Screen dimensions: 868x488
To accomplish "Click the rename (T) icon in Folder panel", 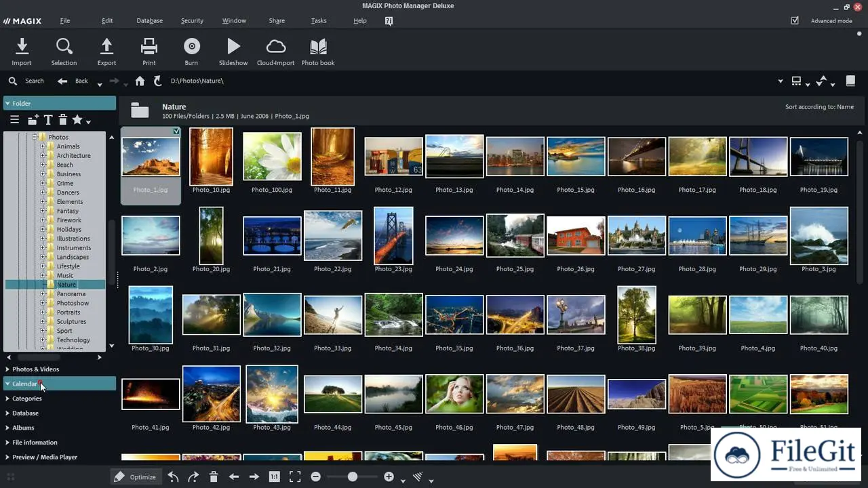I will [48, 120].
